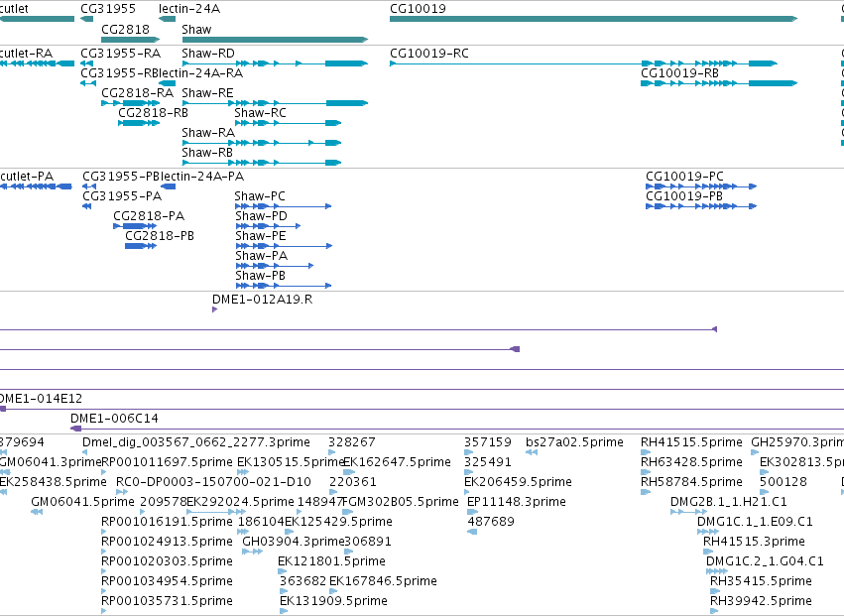The image size is (844, 616).
Task: Click the 220361 feature label
Action: (x=352, y=482)
